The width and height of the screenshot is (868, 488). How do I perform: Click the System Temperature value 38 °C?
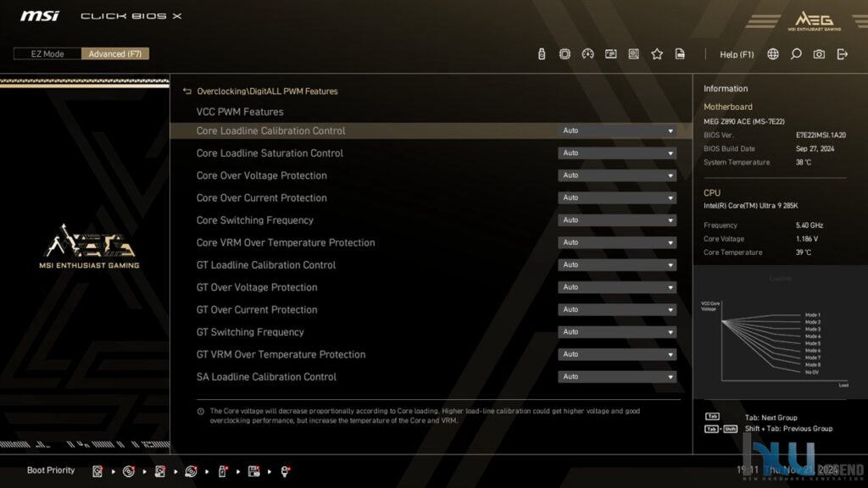click(x=804, y=163)
